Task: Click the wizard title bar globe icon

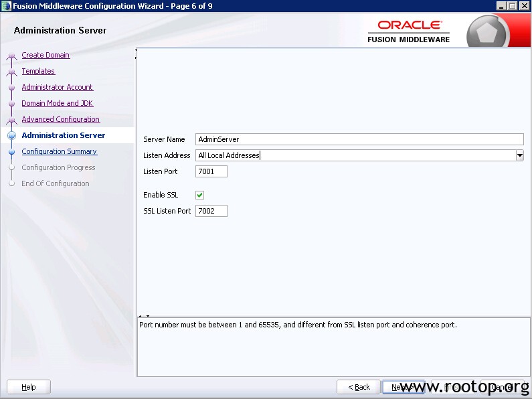Action: point(6,6)
